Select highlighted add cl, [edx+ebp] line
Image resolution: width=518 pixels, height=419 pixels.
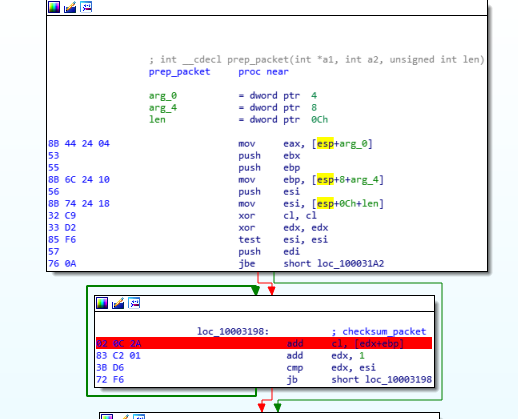pyautogui.click(x=264, y=343)
